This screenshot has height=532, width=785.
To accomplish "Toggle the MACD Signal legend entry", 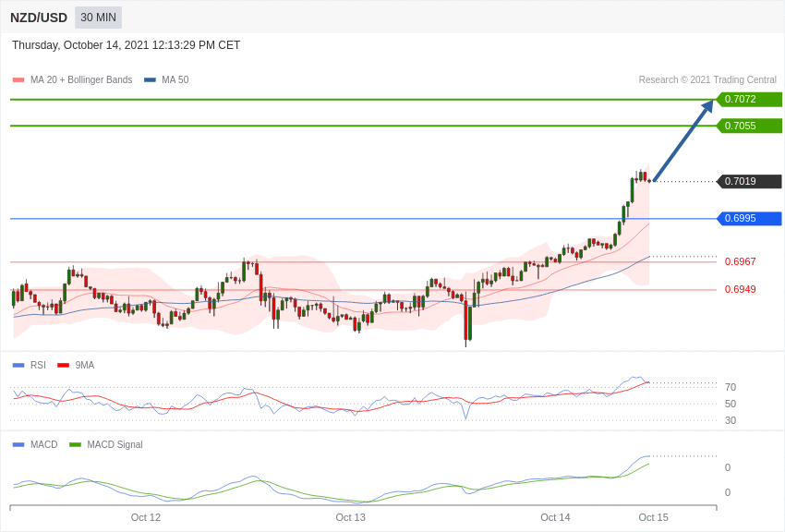I will (115, 444).
